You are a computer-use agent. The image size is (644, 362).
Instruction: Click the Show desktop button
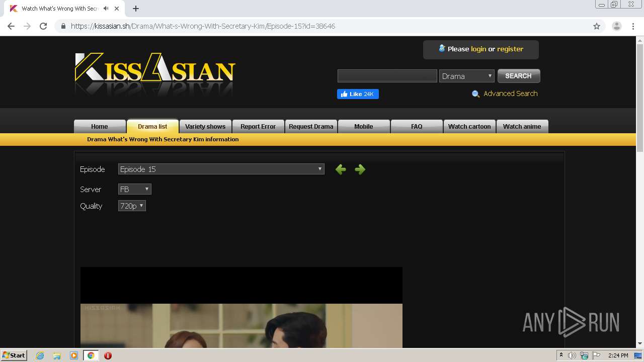pos(639,355)
